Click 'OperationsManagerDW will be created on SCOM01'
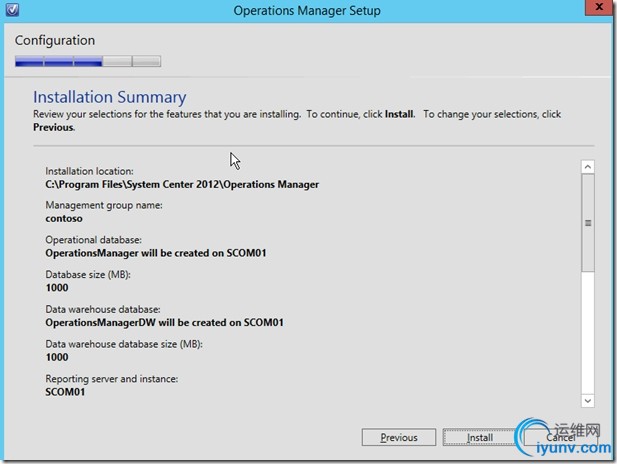 (164, 323)
